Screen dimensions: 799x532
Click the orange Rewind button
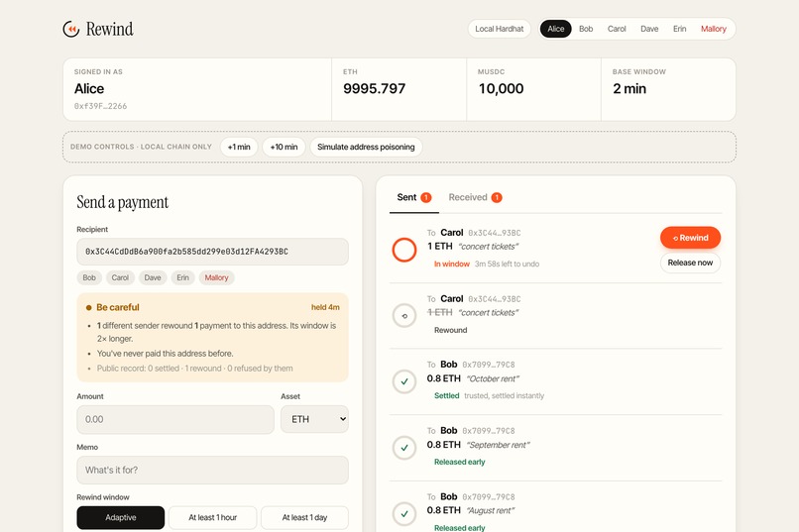691,238
